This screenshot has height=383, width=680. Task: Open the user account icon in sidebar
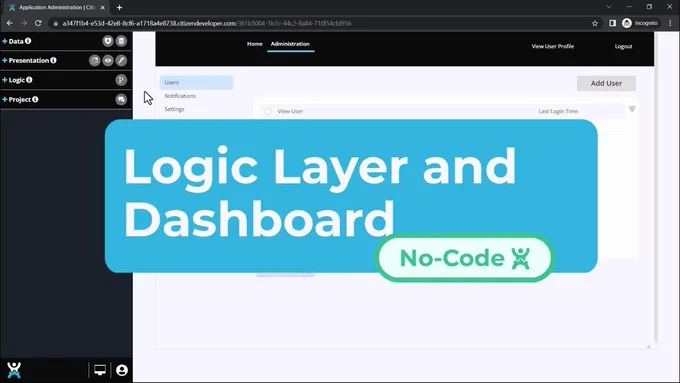[122, 370]
